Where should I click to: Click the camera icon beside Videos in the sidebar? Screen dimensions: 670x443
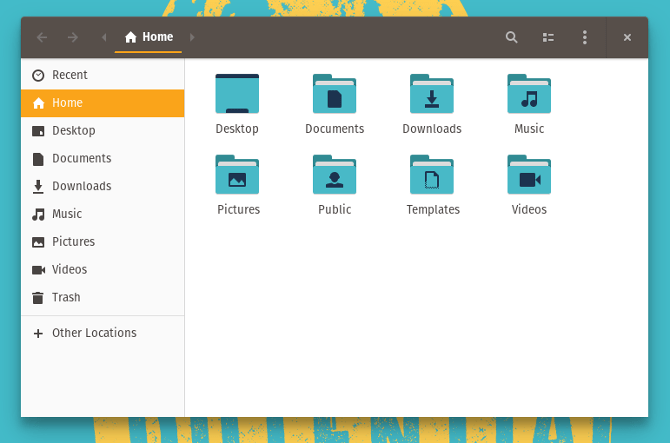(x=38, y=270)
